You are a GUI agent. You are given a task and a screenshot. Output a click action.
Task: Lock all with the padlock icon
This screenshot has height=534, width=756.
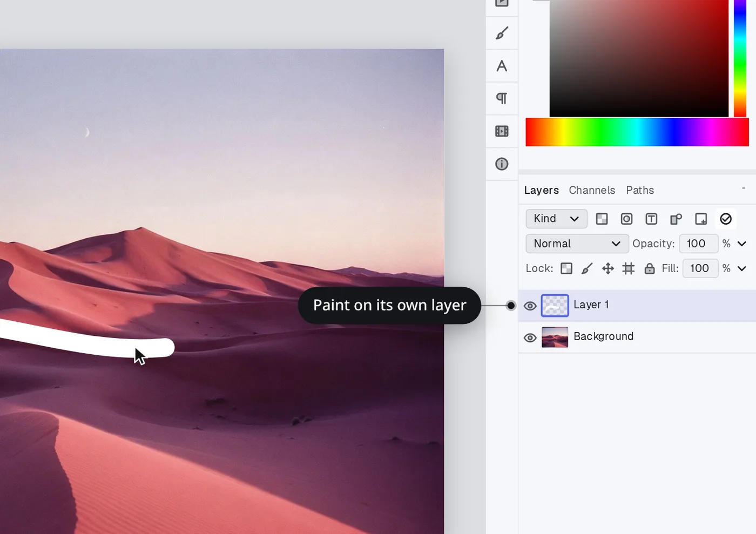(650, 268)
